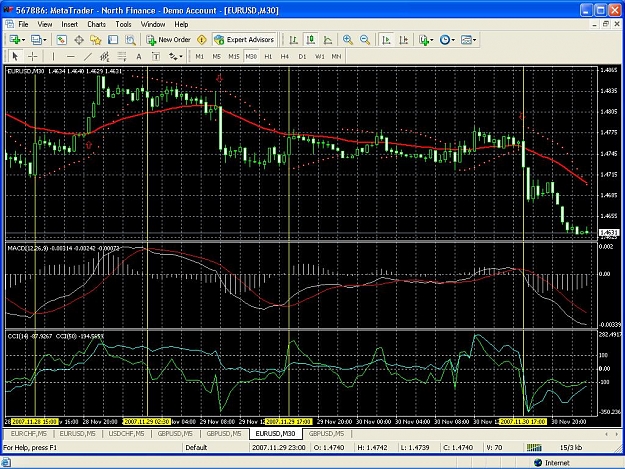Select the Horizontal Line drawing tool

(71, 56)
